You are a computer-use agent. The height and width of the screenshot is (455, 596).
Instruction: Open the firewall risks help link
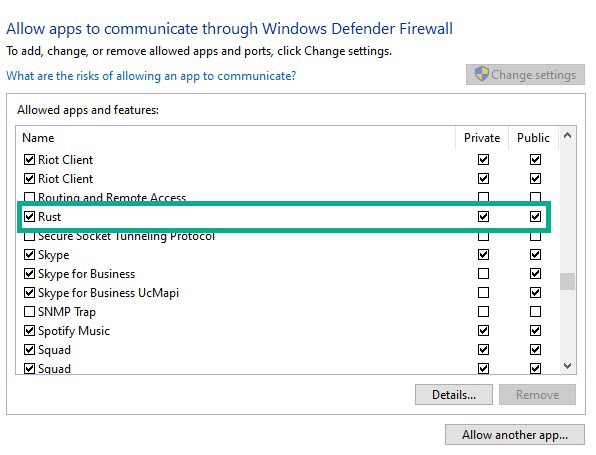click(151, 76)
